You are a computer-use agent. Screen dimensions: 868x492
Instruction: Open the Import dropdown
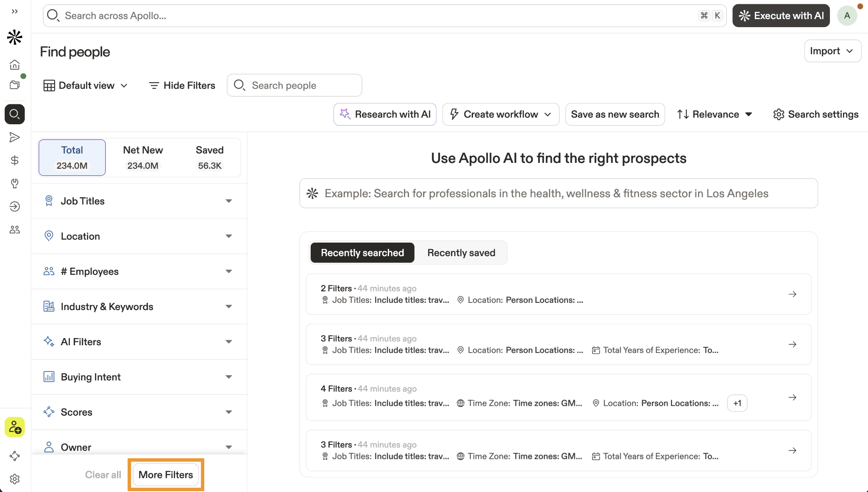tap(832, 51)
